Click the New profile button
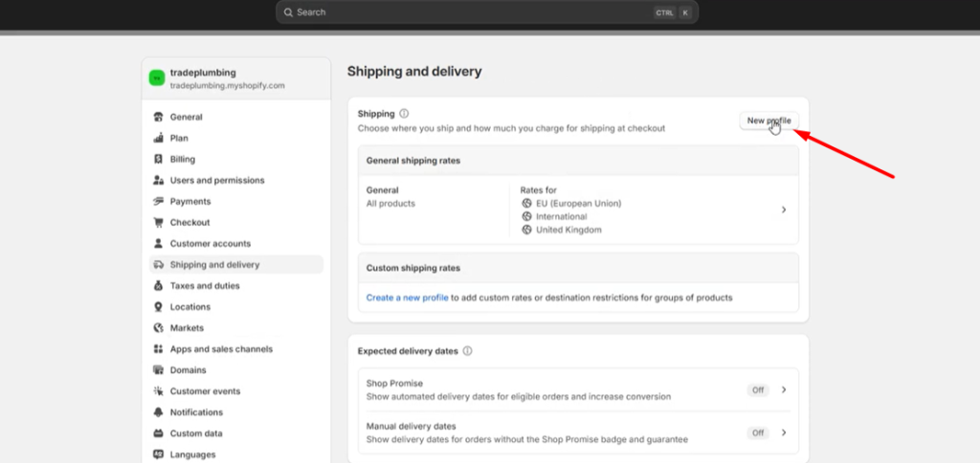The height and width of the screenshot is (463, 980). coord(768,121)
